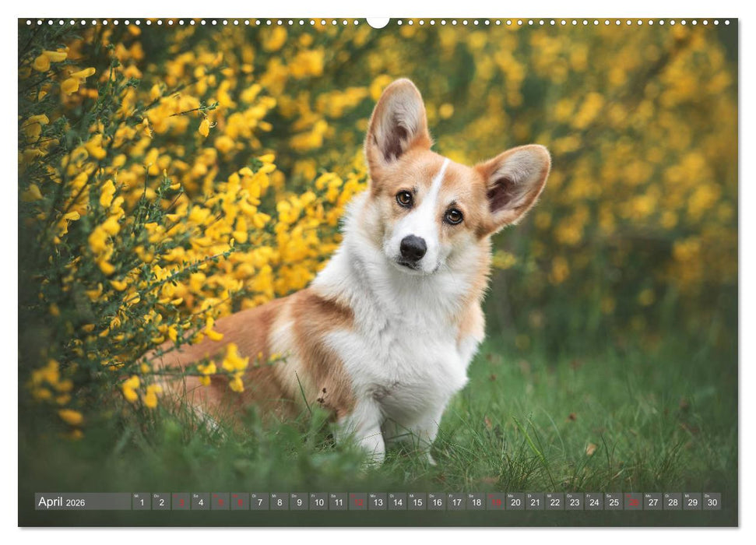Click the April 2026 month label
Screen dimensions: 756x545
62,504
